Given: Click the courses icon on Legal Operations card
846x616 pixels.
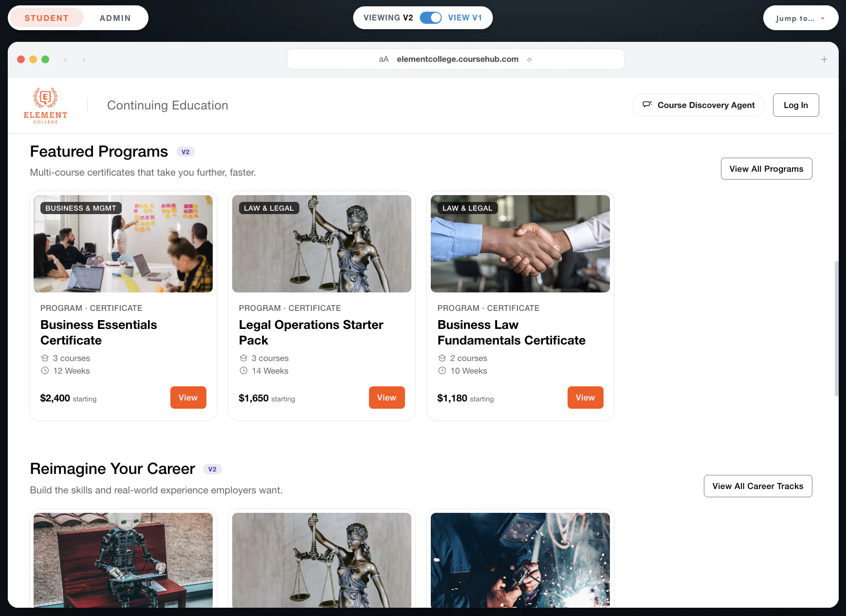Looking at the screenshot, I should tap(243, 358).
